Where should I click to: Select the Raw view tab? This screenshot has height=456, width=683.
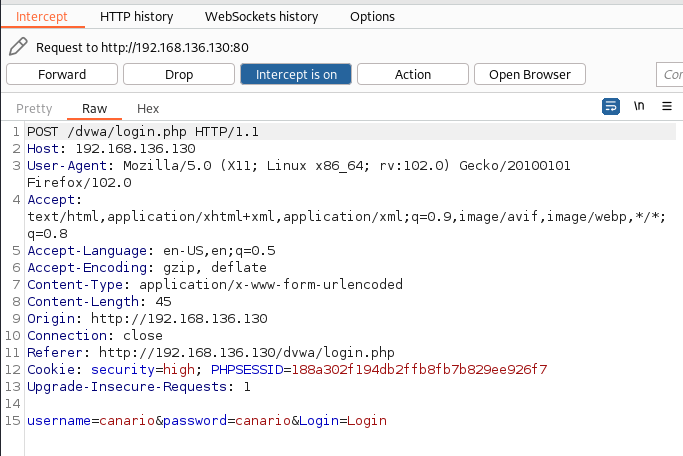(x=95, y=108)
